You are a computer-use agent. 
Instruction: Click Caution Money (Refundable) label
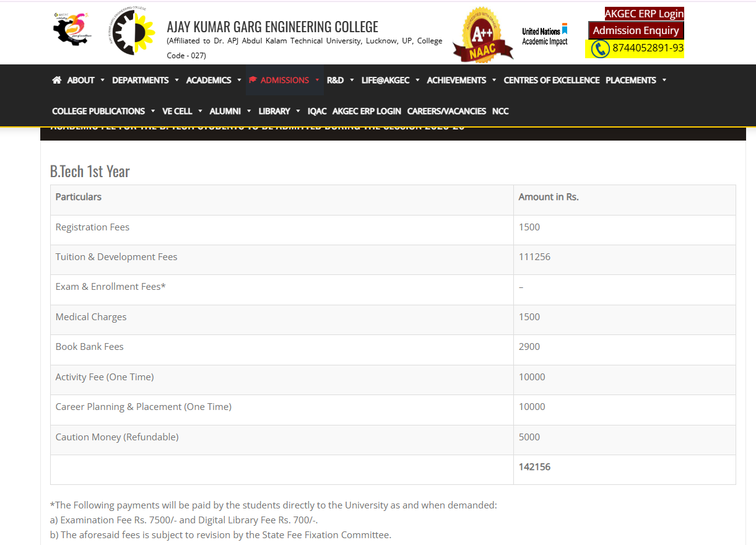tap(117, 437)
